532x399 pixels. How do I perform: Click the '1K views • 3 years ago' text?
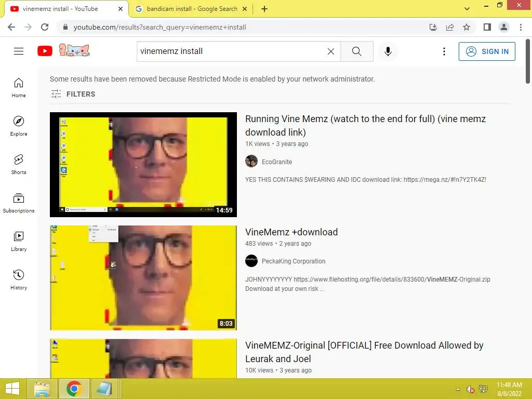point(276,144)
